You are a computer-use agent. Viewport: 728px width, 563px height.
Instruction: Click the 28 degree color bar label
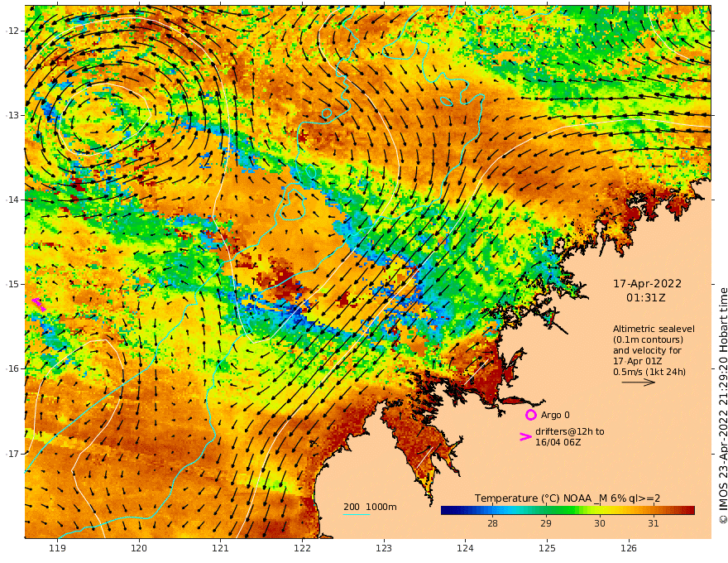coord(492,523)
